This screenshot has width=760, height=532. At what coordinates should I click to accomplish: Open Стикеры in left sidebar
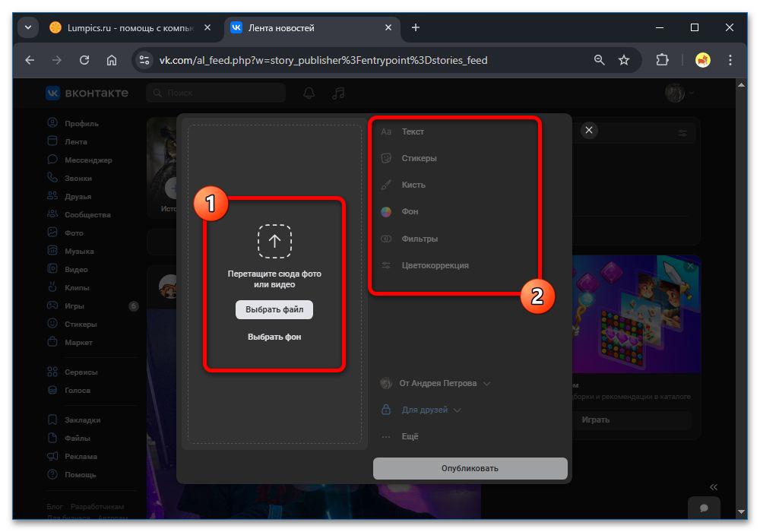point(72,325)
